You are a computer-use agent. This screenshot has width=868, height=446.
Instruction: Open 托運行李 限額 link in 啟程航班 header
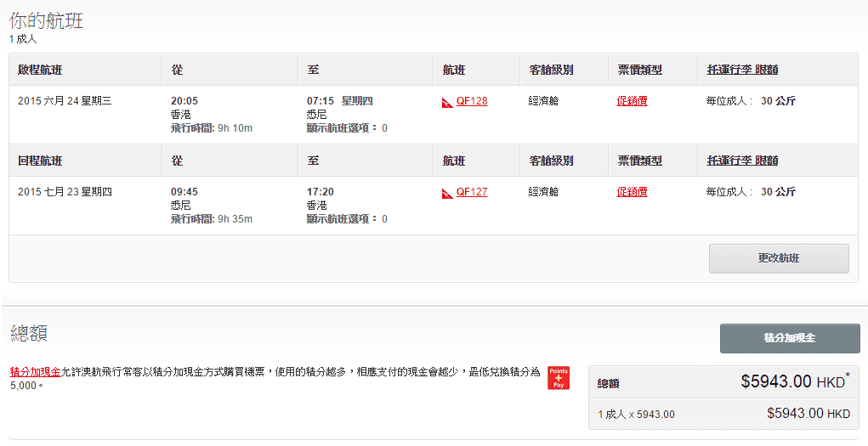click(742, 70)
